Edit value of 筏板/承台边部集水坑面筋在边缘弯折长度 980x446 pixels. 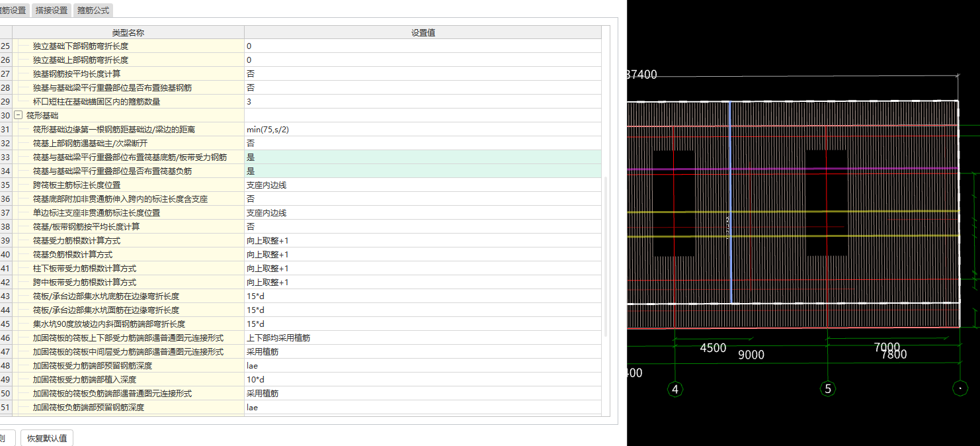pos(423,310)
